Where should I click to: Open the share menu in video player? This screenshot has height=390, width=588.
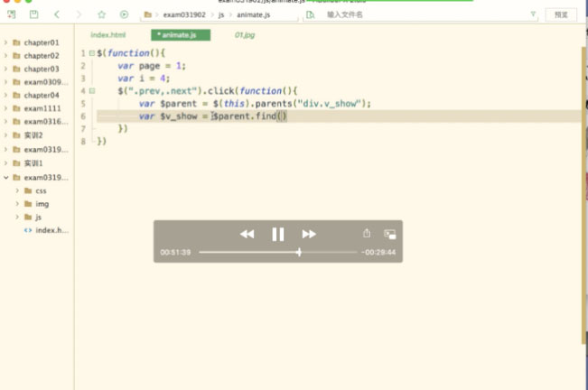(367, 233)
